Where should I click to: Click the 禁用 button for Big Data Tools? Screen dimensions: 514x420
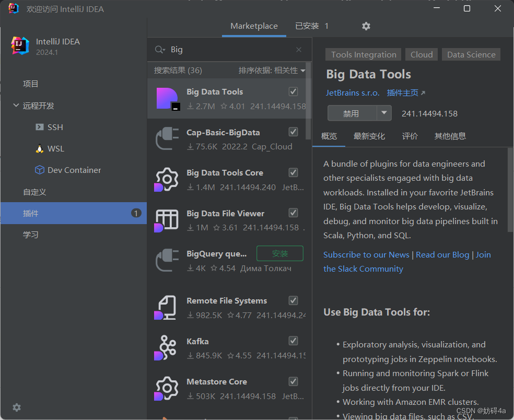352,113
